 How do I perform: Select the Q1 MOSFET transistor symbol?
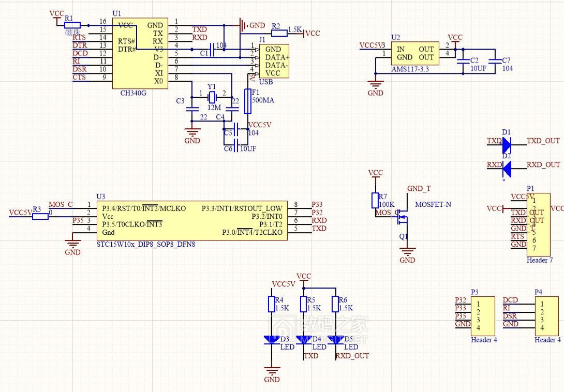(402, 217)
